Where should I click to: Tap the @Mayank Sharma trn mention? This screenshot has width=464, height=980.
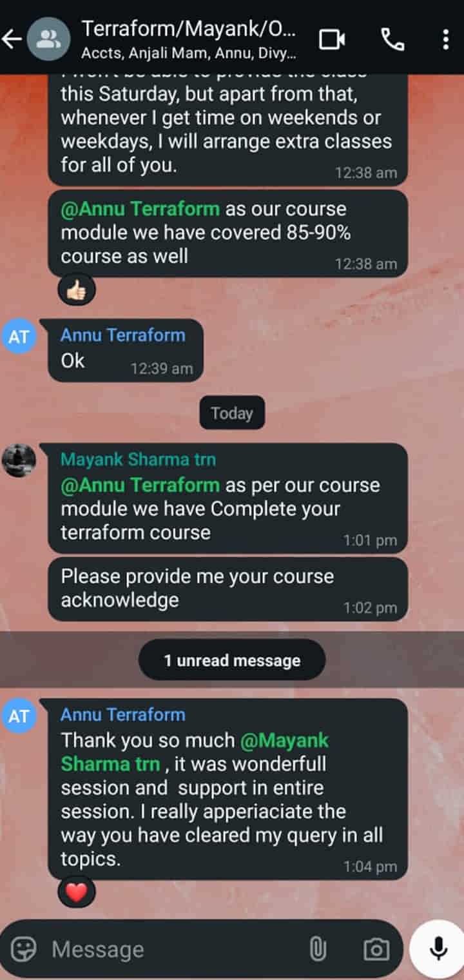click(195, 752)
